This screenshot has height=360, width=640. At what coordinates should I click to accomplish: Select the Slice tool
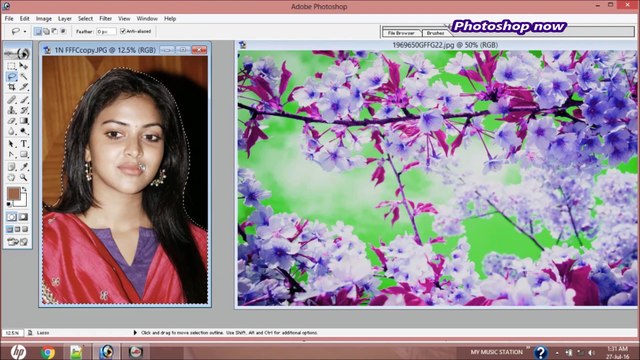coord(24,87)
